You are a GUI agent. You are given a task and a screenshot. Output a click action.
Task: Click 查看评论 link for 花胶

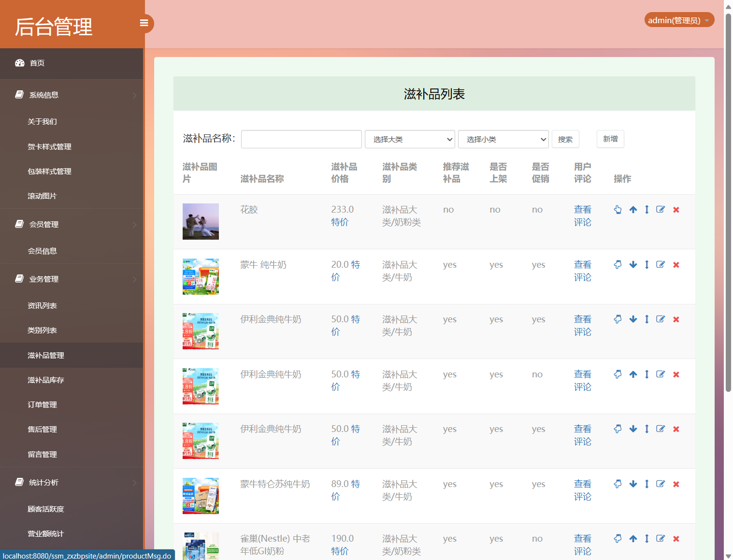pyautogui.click(x=583, y=215)
